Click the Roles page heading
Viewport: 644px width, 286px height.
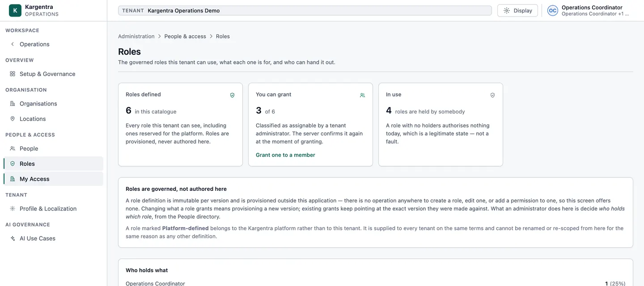(129, 52)
